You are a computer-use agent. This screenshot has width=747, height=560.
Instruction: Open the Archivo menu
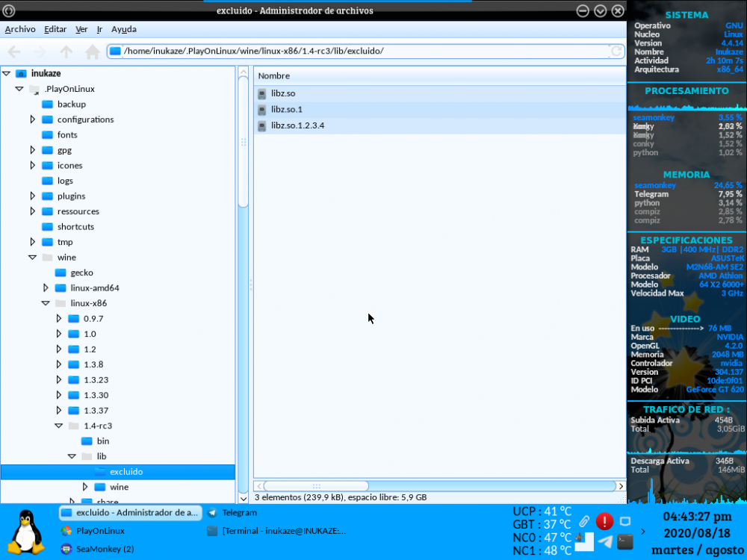20,30
